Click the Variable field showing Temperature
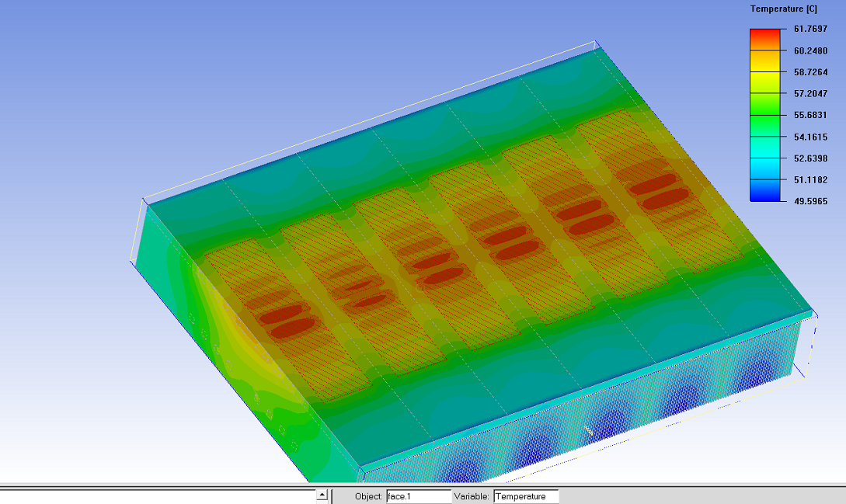The image size is (846, 504). click(524, 496)
